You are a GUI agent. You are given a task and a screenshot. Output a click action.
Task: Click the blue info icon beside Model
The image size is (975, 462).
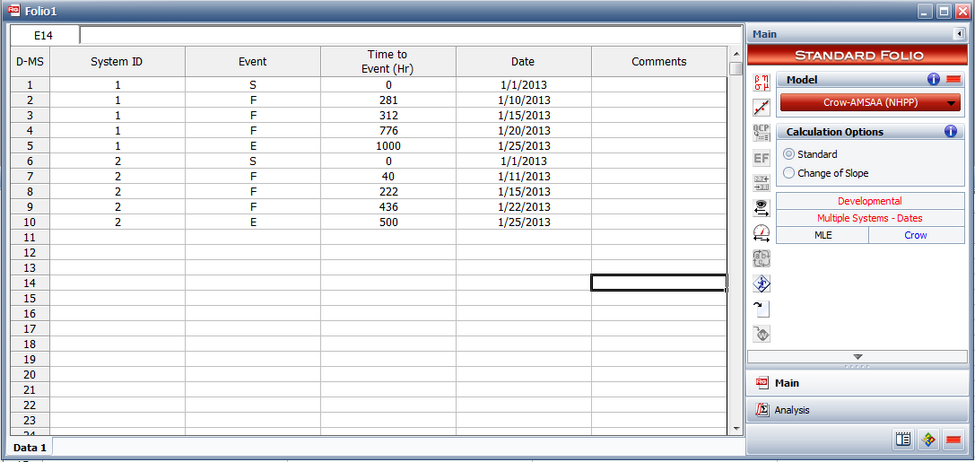(933, 80)
